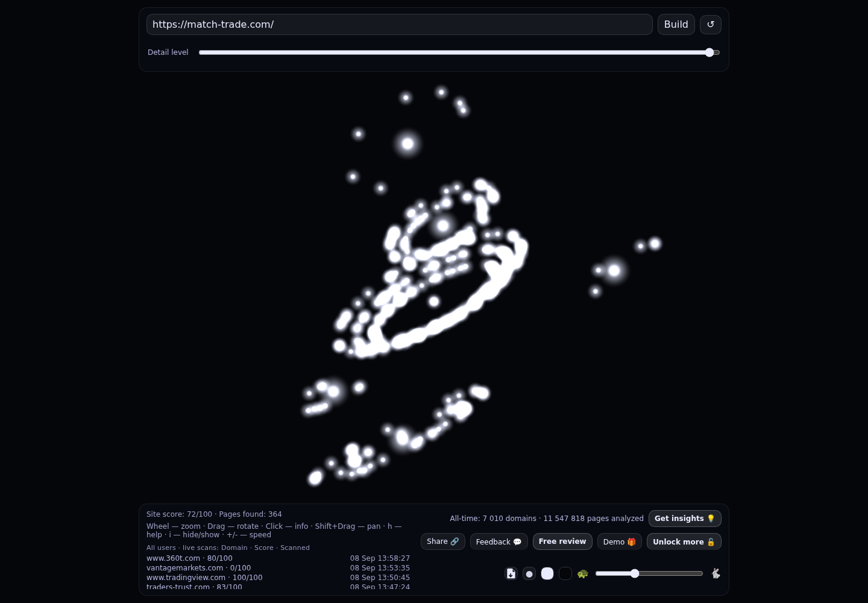Click the turtle slow speed icon
Viewport: 868px width, 603px height.
point(582,573)
